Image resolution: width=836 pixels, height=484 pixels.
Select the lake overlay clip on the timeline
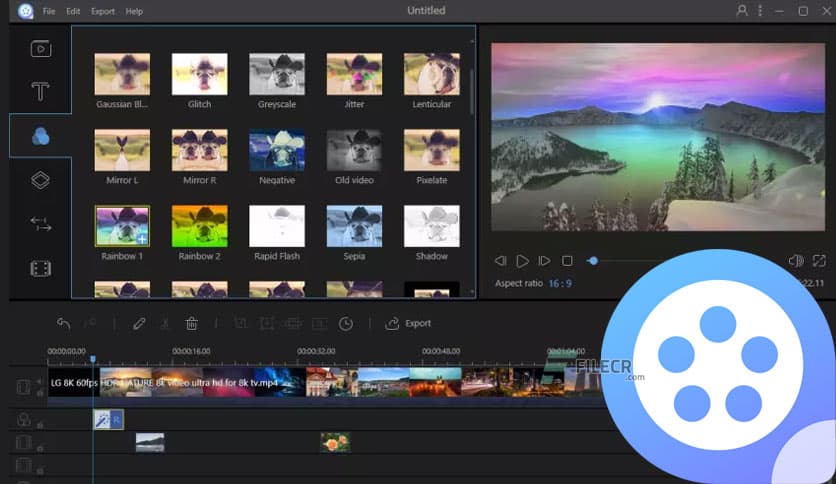[x=150, y=442]
